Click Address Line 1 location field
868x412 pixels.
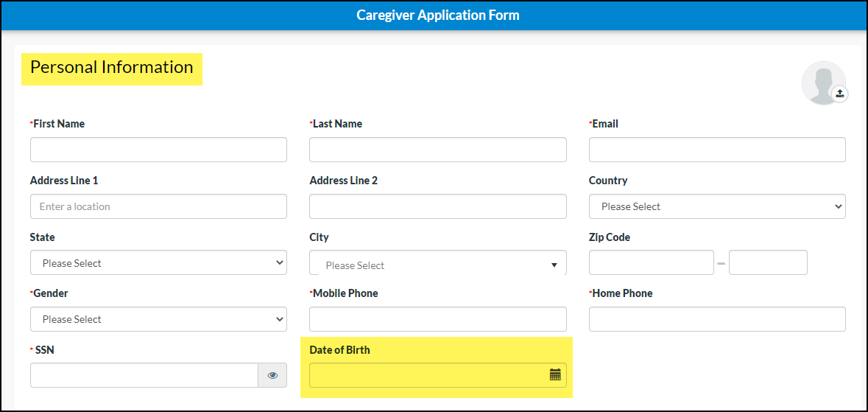click(x=158, y=206)
